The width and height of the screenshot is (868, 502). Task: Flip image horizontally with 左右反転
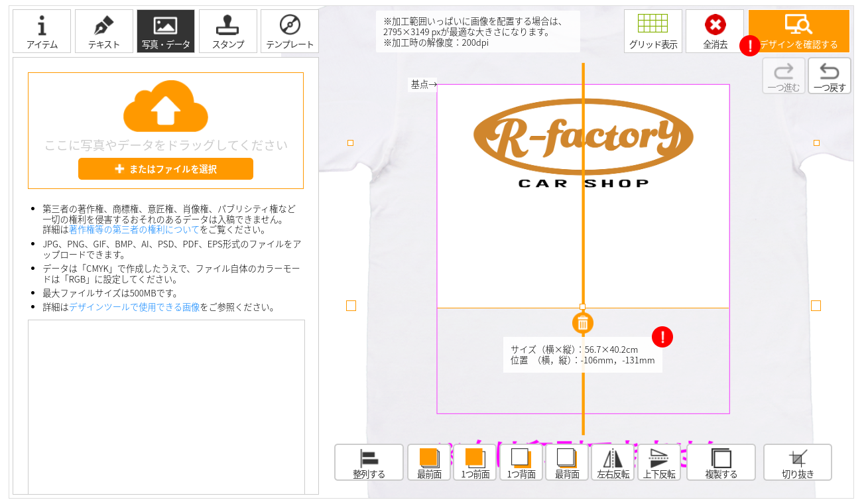[613, 462]
